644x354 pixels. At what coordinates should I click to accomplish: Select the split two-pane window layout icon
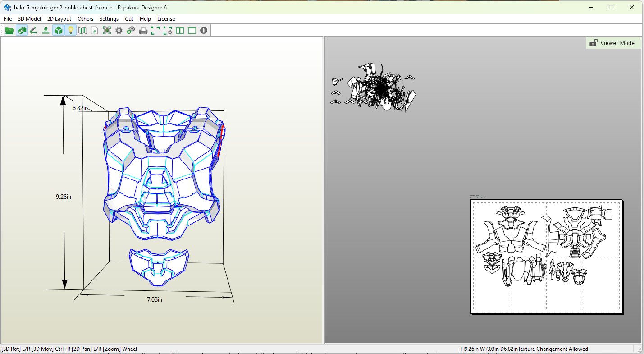[x=180, y=31]
